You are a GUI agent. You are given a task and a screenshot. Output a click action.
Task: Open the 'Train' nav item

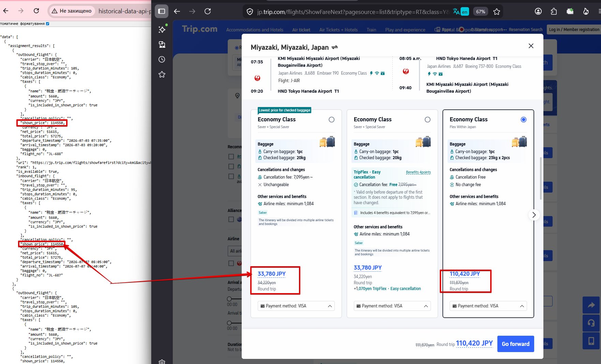tap(372, 30)
